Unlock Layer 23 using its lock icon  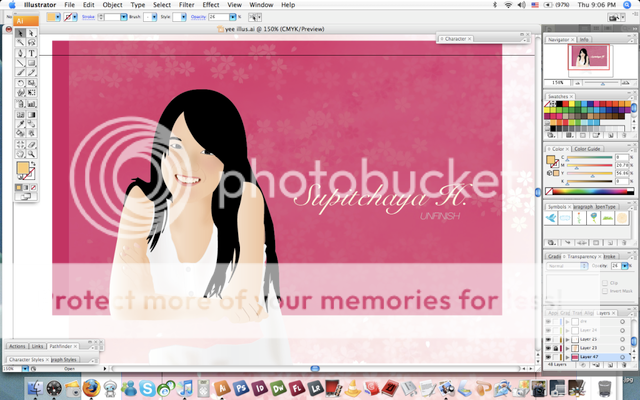556,348
